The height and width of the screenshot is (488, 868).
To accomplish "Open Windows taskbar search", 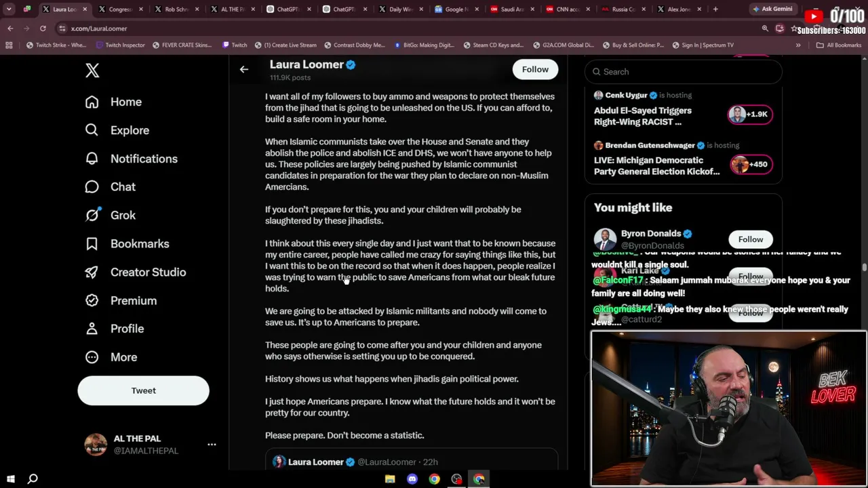I will 33,479.
